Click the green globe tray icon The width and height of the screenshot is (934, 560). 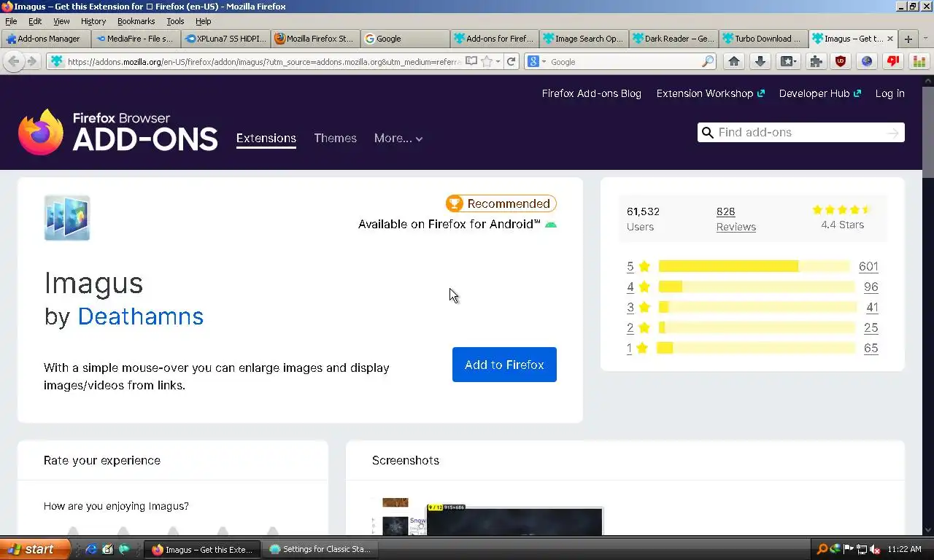click(x=835, y=550)
